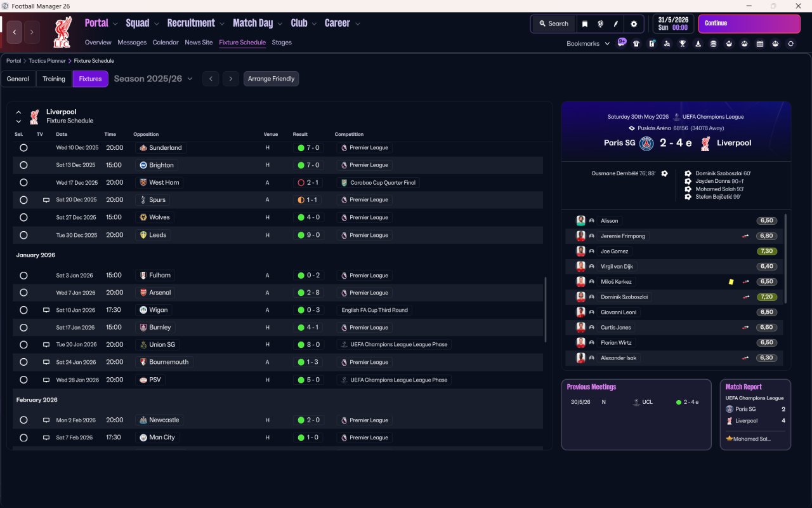Switch to the Overview tab
Screen dimensions: 812x508
(98, 43)
